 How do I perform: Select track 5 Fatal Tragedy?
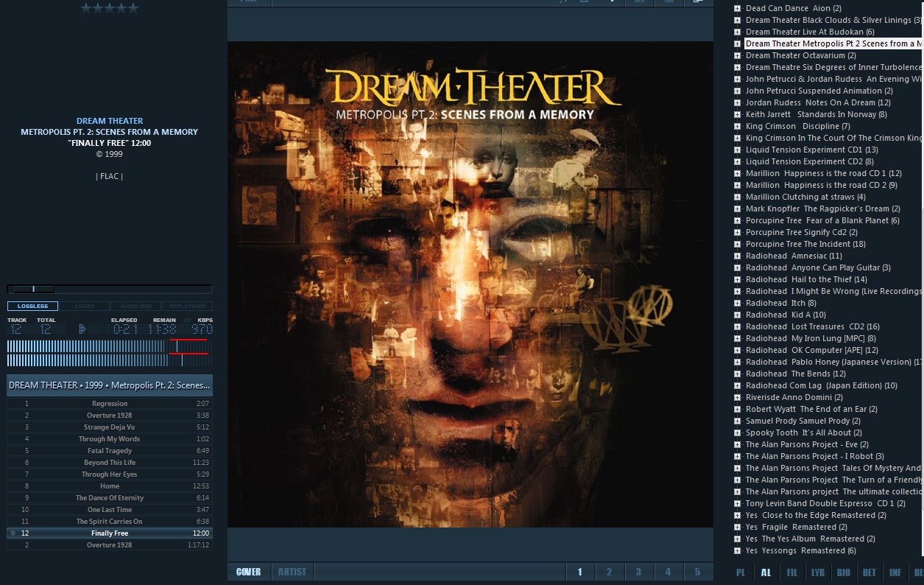(110, 451)
